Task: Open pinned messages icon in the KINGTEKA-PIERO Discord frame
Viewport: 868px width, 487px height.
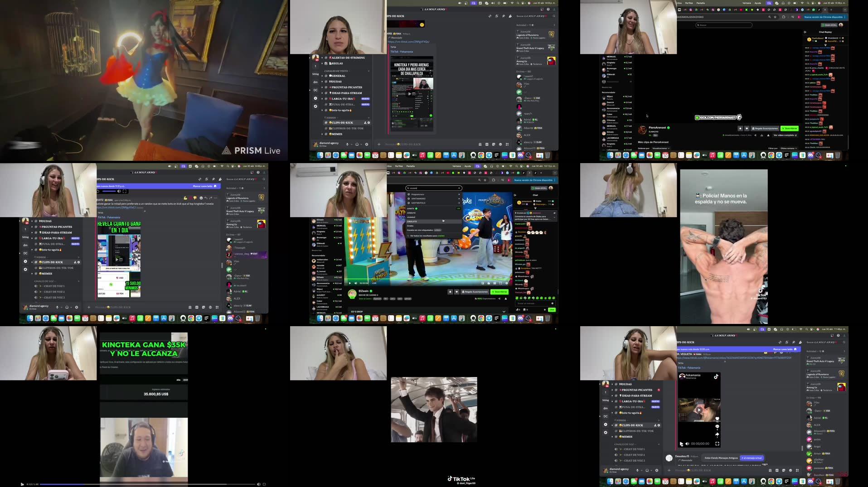Action: [x=504, y=16]
